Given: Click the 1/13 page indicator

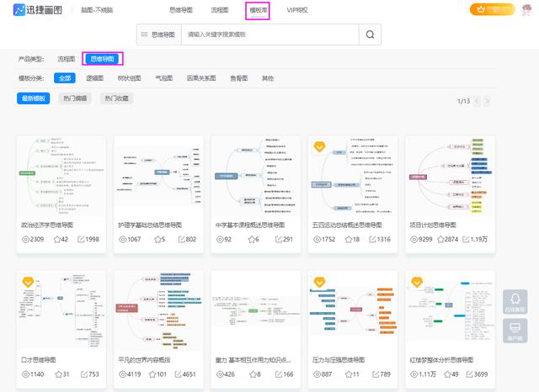Looking at the screenshot, I should click(464, 101).
